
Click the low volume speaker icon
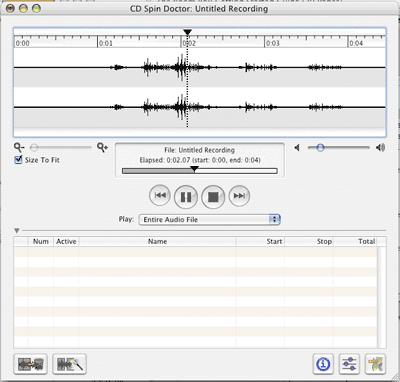(297, 147)
